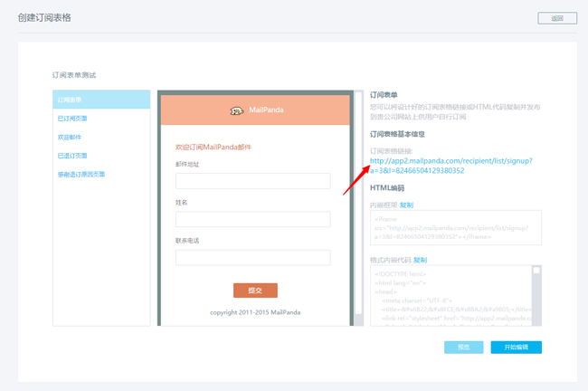Switch to the 欢迎邮件 page
This screenshot has height=391, width=588.
click(x=70, y=137)
